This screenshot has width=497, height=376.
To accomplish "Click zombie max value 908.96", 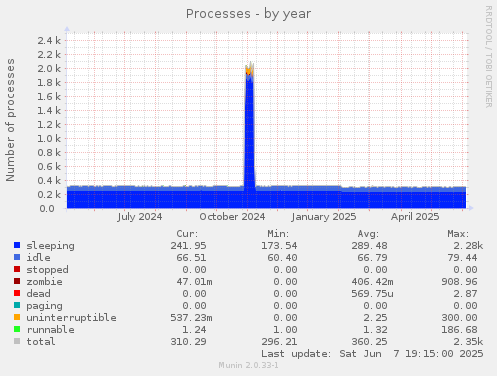I will 459,282.
